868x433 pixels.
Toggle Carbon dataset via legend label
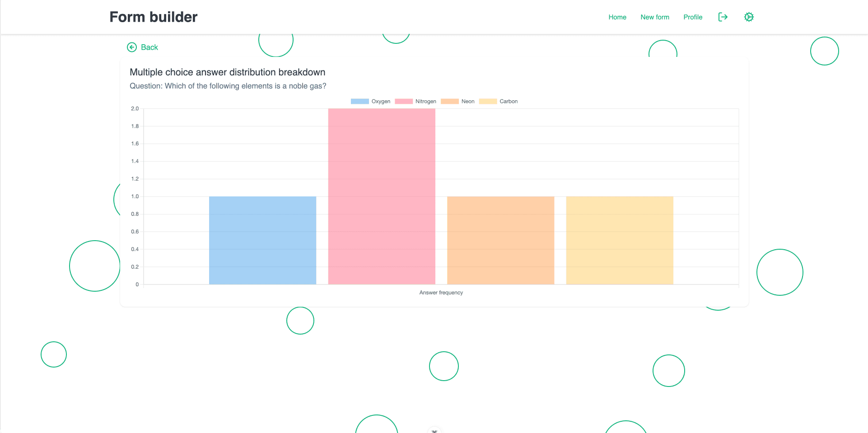[509, 102]
